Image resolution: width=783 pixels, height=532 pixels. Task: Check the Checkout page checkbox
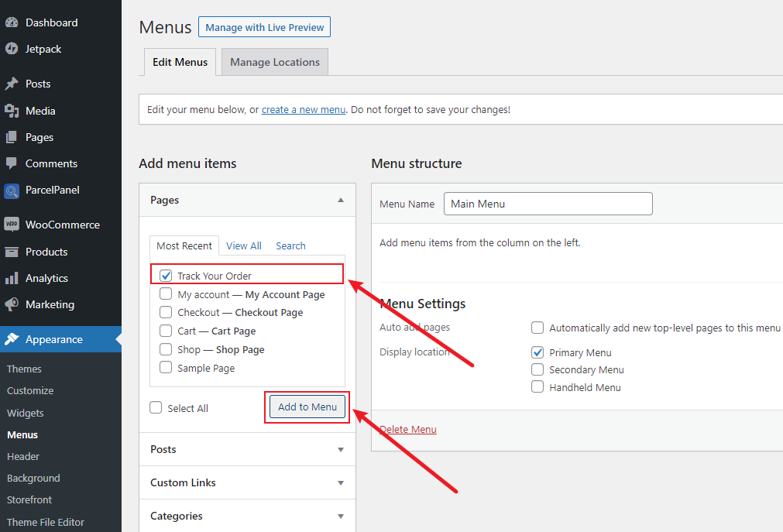tap(166, 312)
